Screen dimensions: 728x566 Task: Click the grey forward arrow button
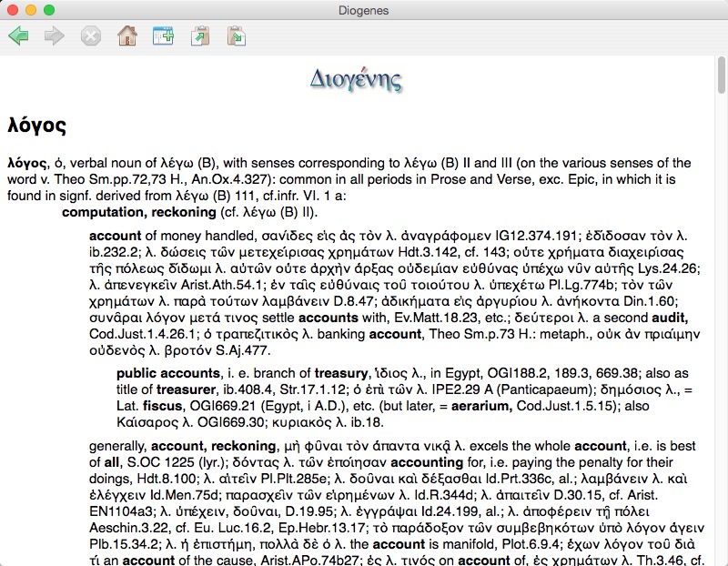coord(55,36)
